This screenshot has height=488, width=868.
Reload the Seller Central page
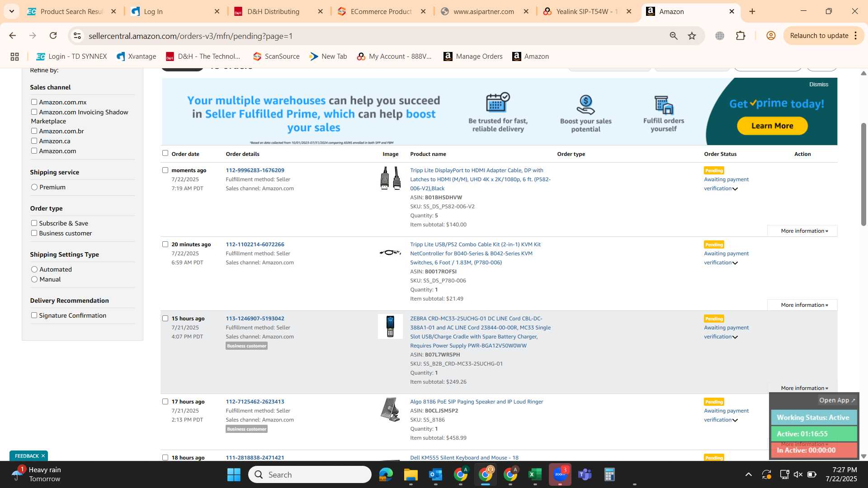[x=53, y=36]
